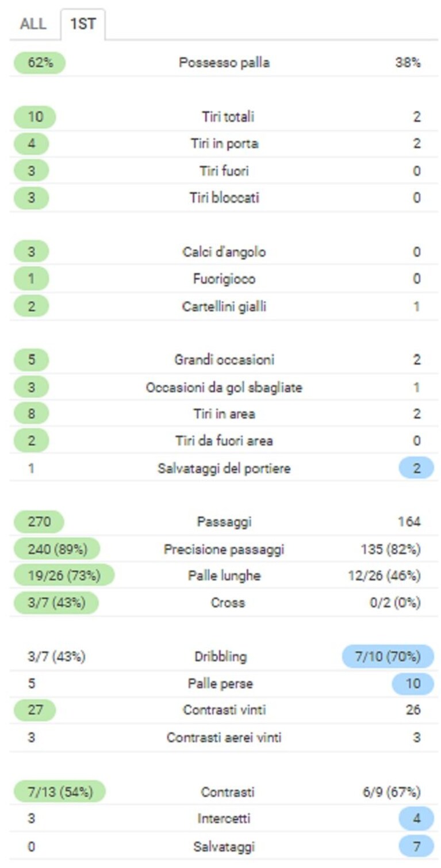Select the 1ST half tab
The image size is (441, 868).
tap(82, 25)
